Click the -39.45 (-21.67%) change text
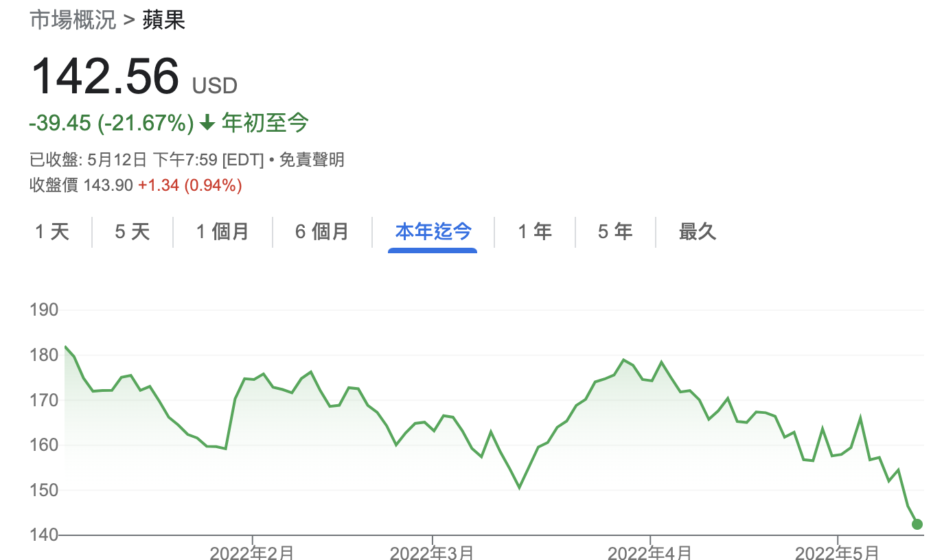This screenshot has width=931, height=560. pos(112,124)
